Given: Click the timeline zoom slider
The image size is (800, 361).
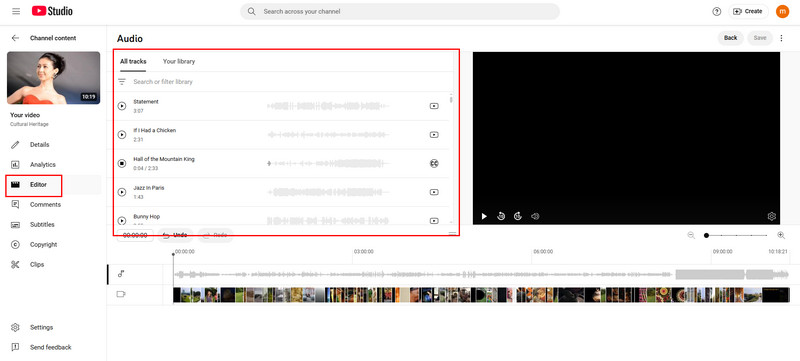Looking at the screenshot, I should [x=736, y=235].
